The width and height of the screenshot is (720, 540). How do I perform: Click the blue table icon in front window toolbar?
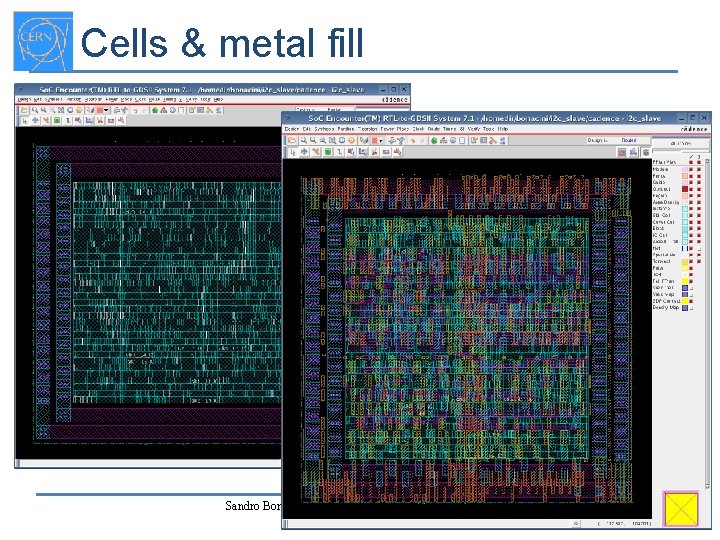(x=484, y=141)
